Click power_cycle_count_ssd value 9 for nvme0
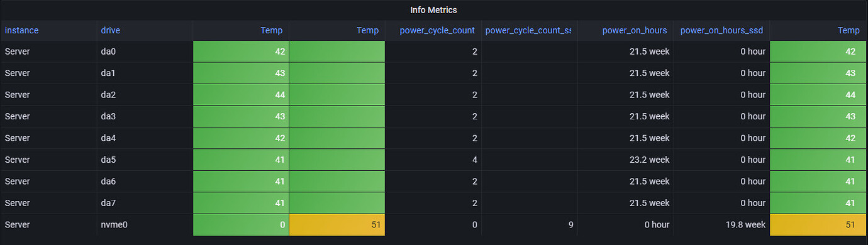Viewport: 868px width, 245px height. [529, 225]
